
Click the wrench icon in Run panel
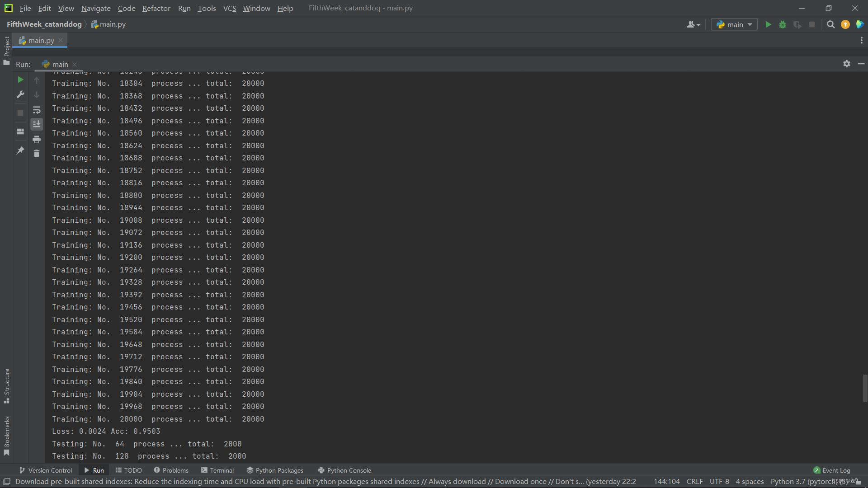coord(20,94)
